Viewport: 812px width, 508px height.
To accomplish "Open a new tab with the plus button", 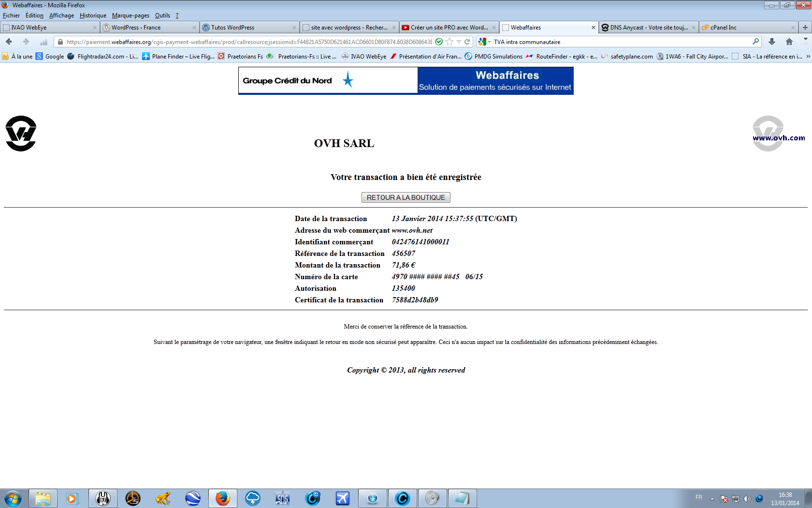I will (805, 28).
